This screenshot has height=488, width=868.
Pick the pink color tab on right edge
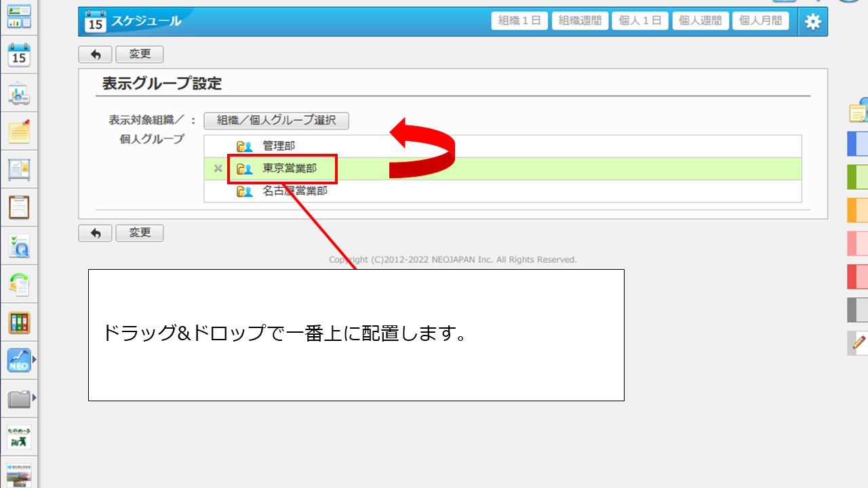coord(858,243)
